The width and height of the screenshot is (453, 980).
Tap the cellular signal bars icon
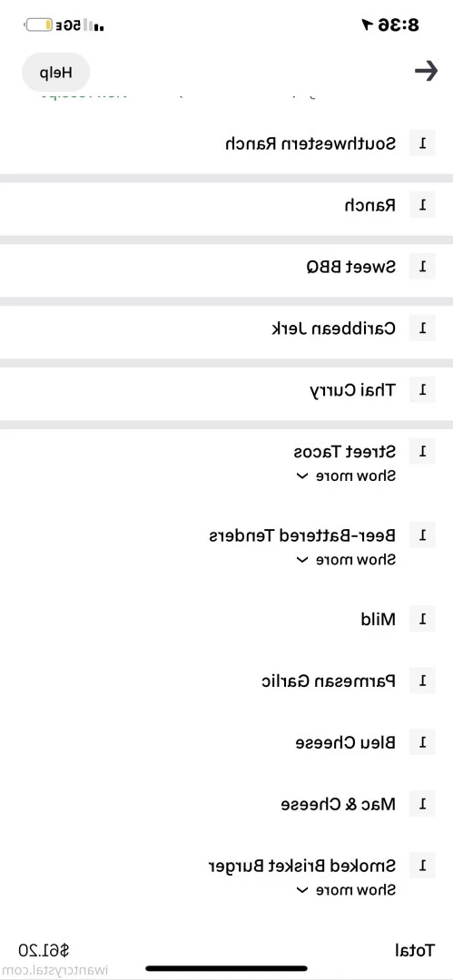[x=94, y=25]
